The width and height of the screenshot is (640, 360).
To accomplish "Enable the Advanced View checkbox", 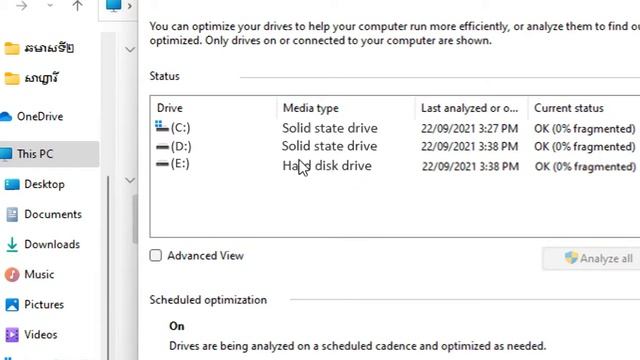I will 156,256.
